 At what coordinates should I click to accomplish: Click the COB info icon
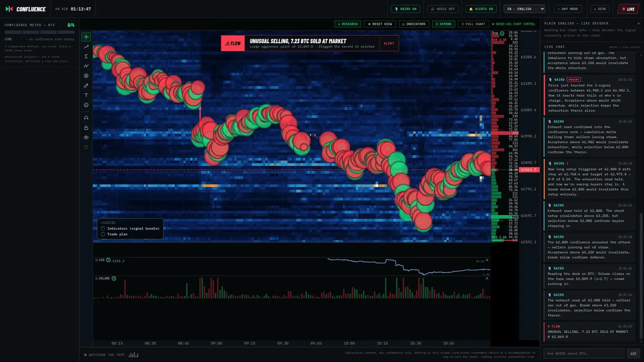click(x=502, y=34)
